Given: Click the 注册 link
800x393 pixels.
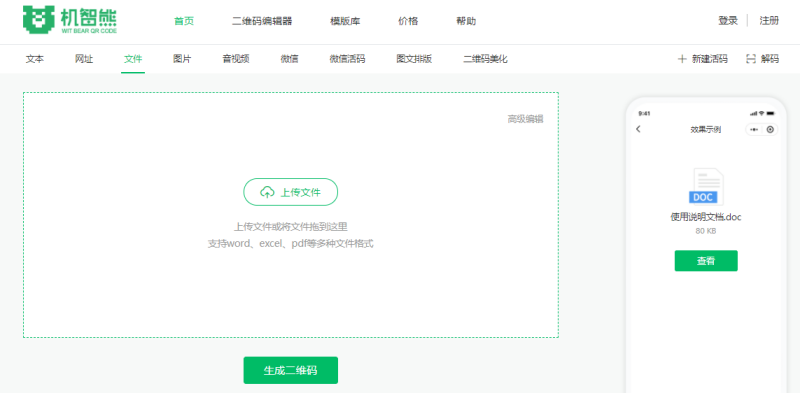Looking at the screenshot, I should 769,20.
